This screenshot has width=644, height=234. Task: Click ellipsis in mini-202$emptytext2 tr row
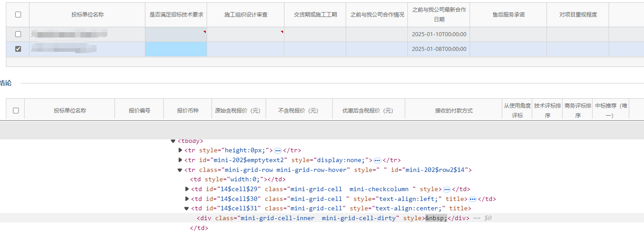(377, 160)
